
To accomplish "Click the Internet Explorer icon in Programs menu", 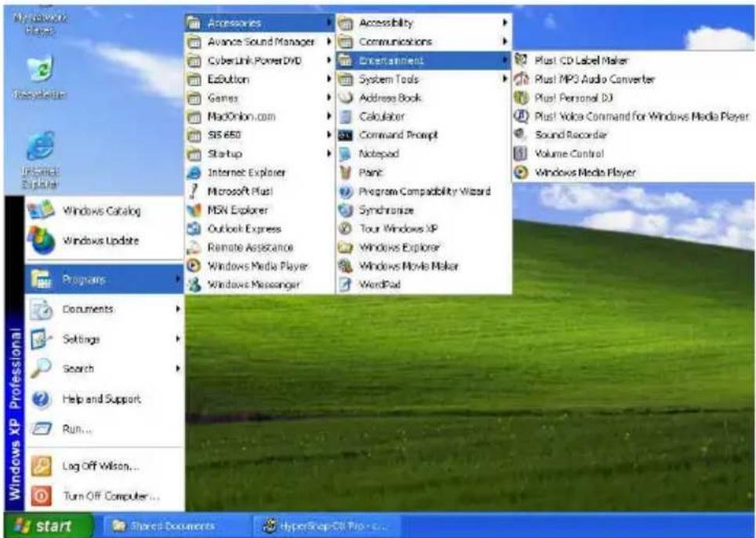I will tap(194, 172).
